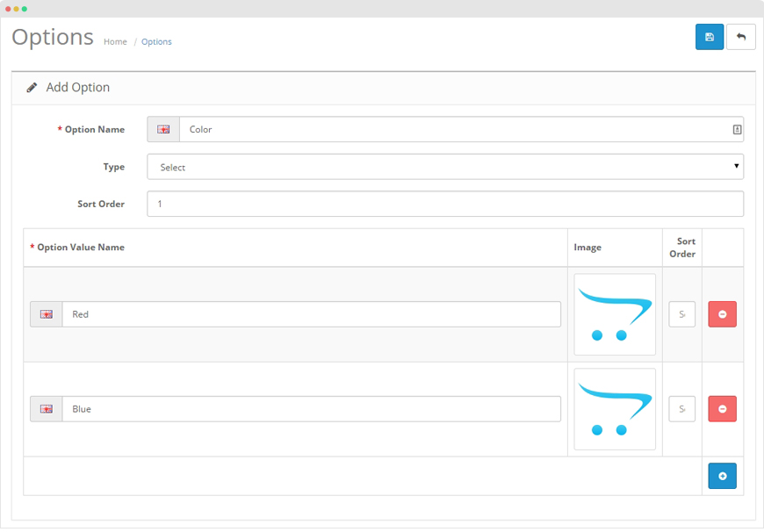Click the Options breadcrumb link
This screenshot has width=764, height=532.
(x=156, y=42)
